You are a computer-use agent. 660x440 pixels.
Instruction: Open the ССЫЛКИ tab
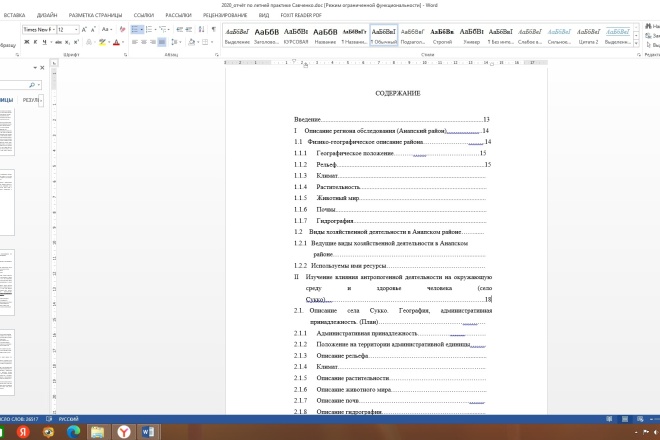(x=144, y=15)
